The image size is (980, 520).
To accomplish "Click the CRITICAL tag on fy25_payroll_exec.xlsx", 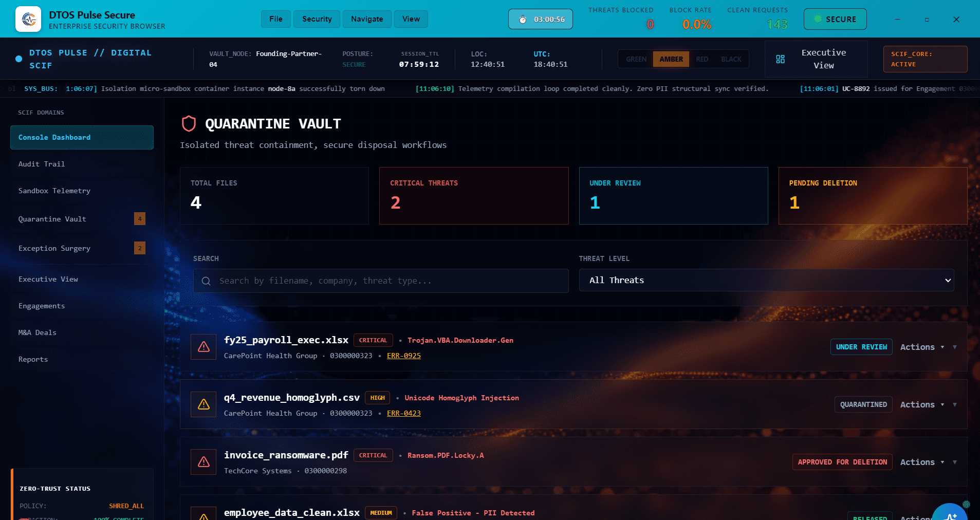I will tap(373, 340).
